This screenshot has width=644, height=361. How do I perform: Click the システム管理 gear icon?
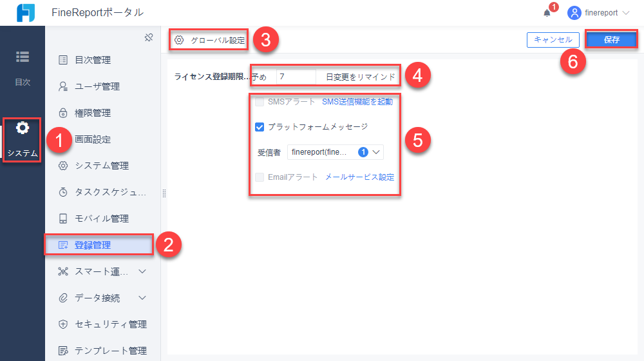click(x=63, y=166)
